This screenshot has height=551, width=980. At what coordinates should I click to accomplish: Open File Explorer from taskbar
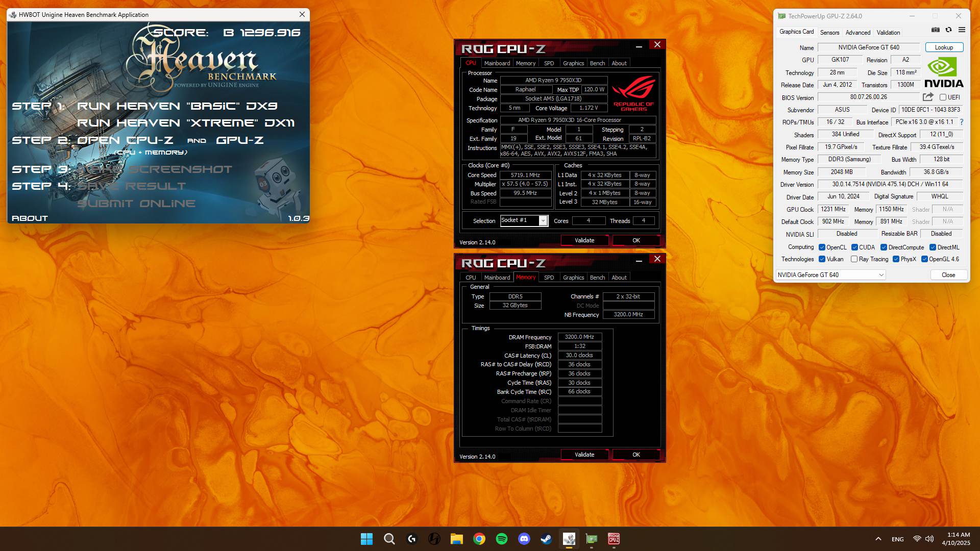456,539
